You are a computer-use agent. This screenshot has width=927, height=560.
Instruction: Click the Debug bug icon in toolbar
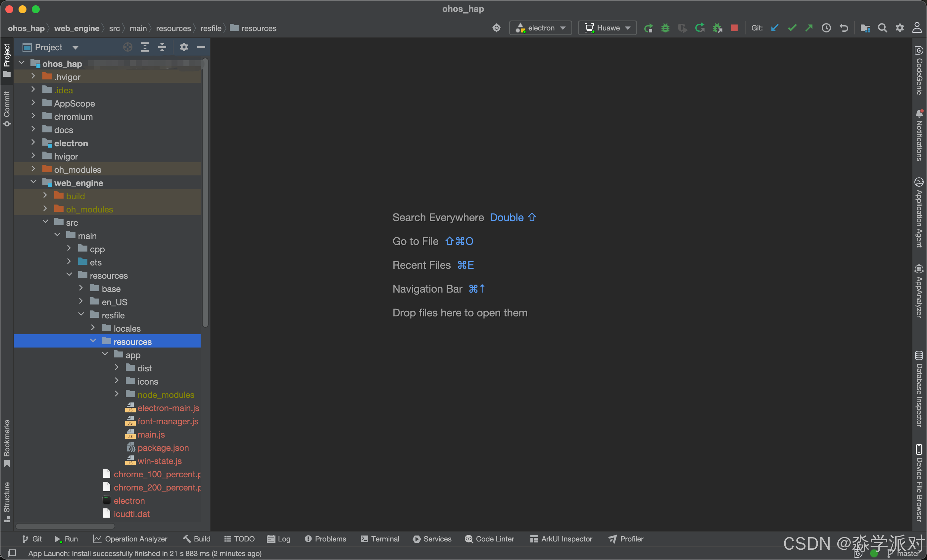[x=665, y=28]
